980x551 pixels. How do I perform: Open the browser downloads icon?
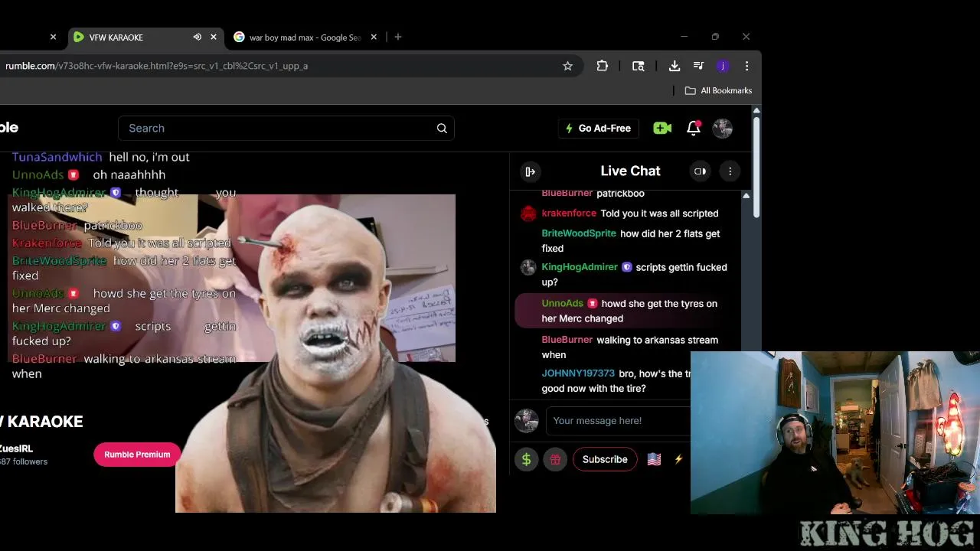[675, 66]
